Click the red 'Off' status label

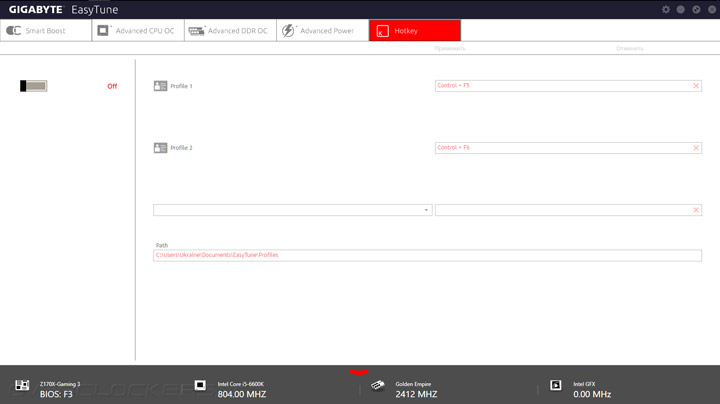tap(112, 86)
